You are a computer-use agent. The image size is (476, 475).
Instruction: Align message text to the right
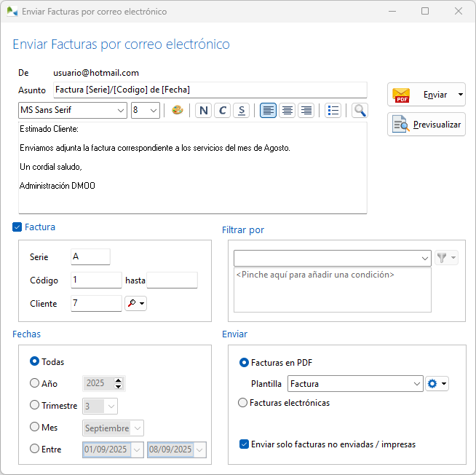(306, 111)
